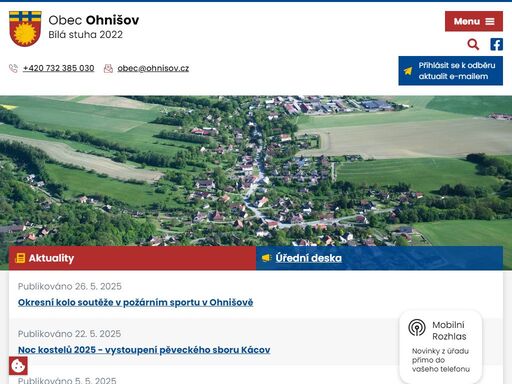The width and height of the screenshot is (512, 384).
Task: Click the Bílá stuha 2022 subtitle
Action: point(85,35)
